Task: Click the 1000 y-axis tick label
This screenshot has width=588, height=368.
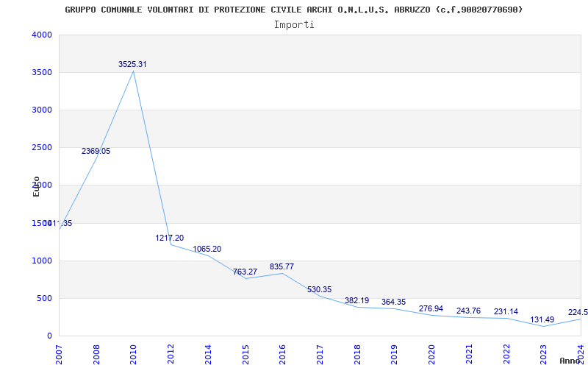Action: pyautogui.click(x=43, y=261)
